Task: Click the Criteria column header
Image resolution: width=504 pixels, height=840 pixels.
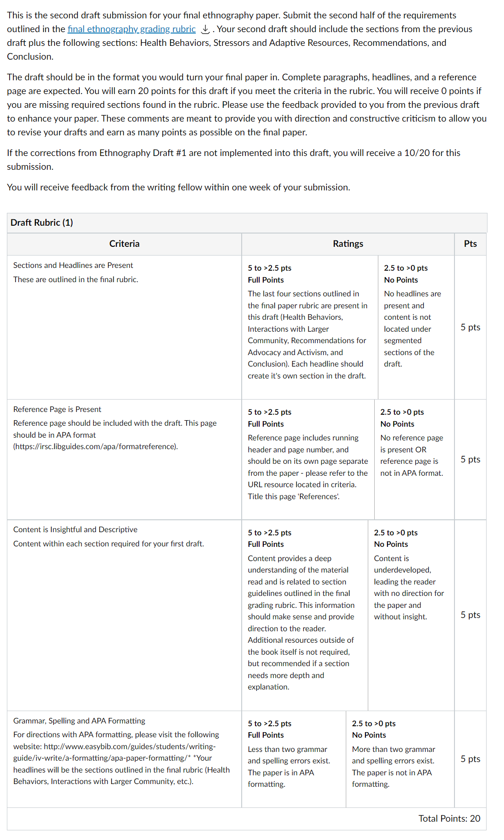Action: coord(124,244)
